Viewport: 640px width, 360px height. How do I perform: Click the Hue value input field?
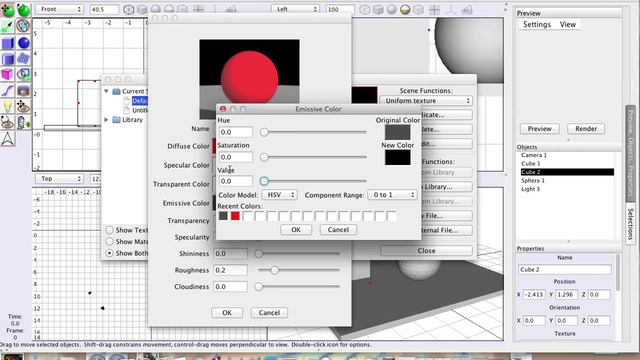pos(236,132)
